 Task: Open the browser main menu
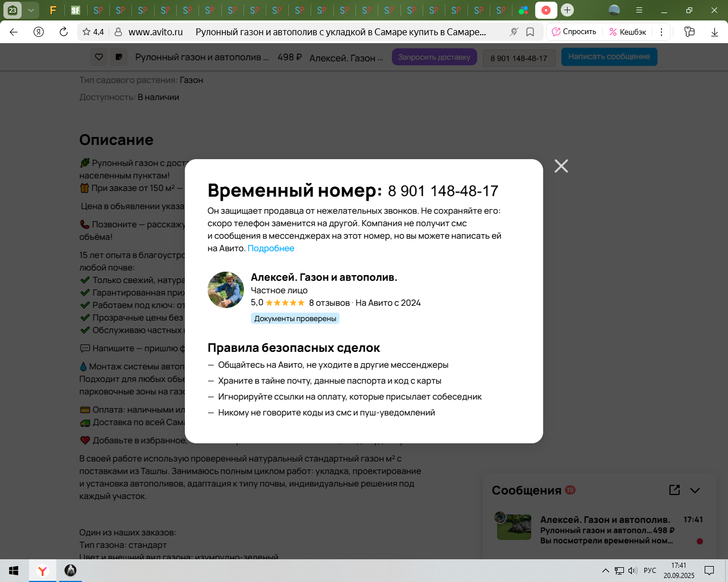(x=639, y=10)
